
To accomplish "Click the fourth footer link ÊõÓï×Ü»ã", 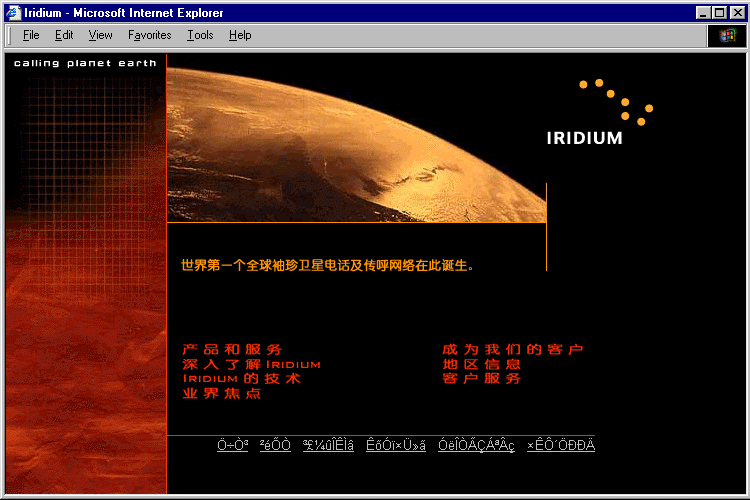I will [396, 445].
